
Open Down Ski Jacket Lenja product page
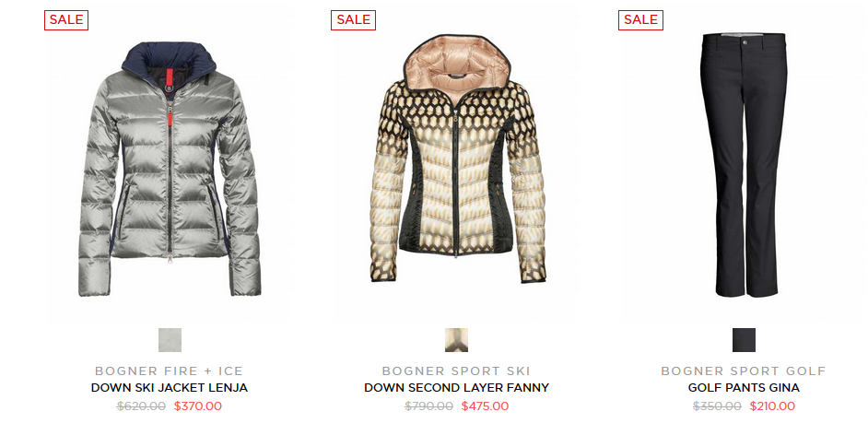pos(170,388)
